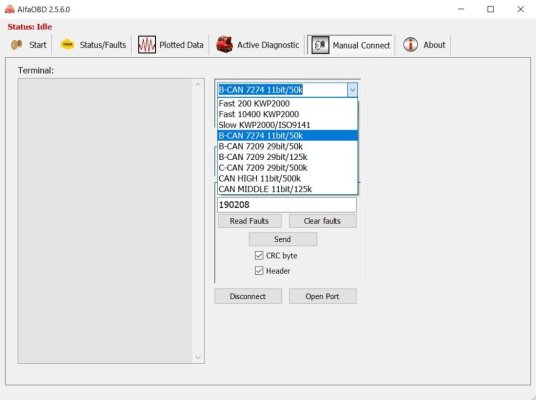This screenshot has height=400, width=536.
Task: Open the Start tab label
Action: click(x=38, y=45)
